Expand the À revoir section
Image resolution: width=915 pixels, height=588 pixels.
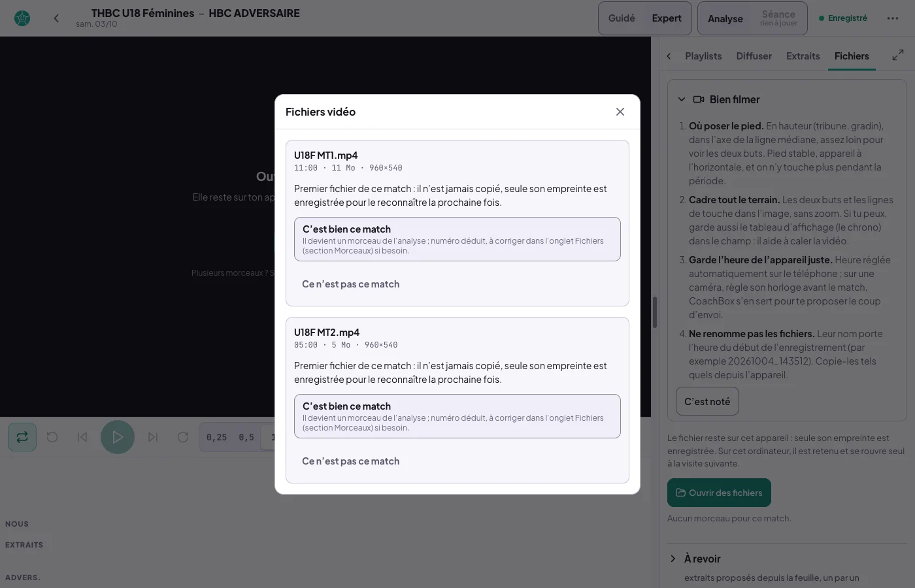(673, 559)
